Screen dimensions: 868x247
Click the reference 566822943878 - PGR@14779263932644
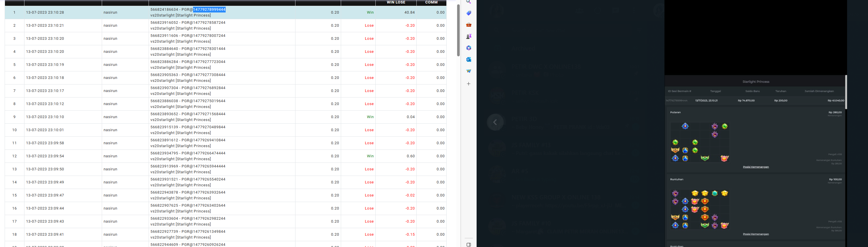188,192
